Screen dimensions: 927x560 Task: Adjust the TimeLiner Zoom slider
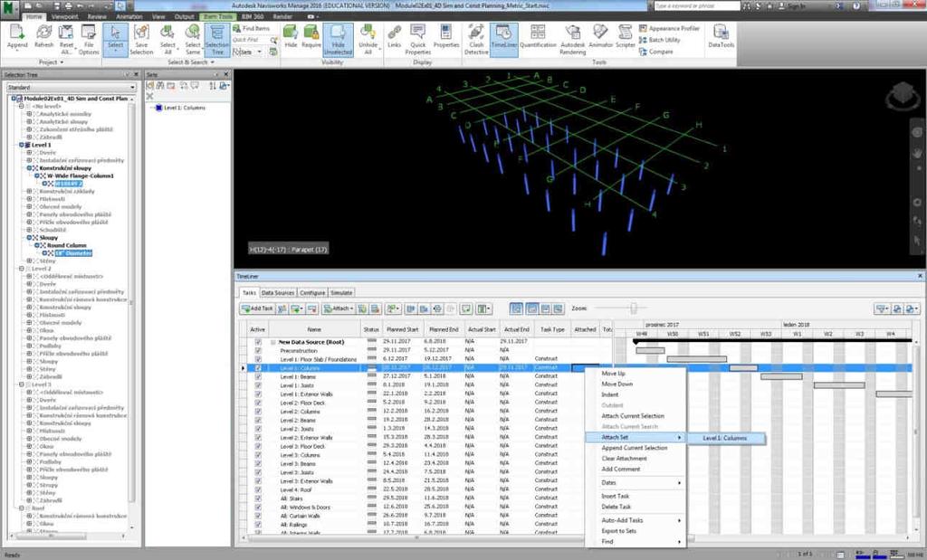coord(634,308)
